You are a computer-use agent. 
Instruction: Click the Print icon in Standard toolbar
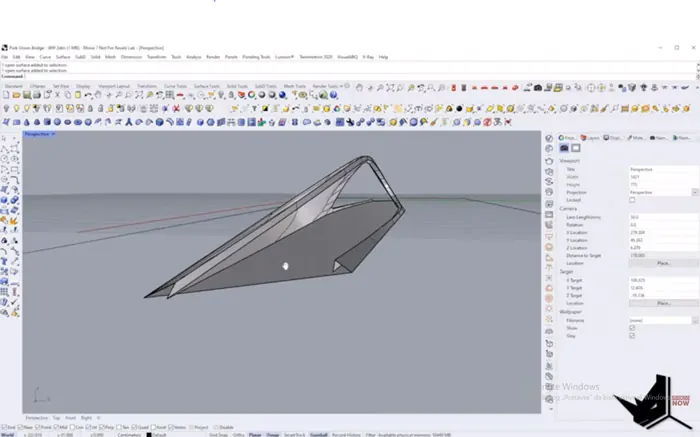coord(37,95)
